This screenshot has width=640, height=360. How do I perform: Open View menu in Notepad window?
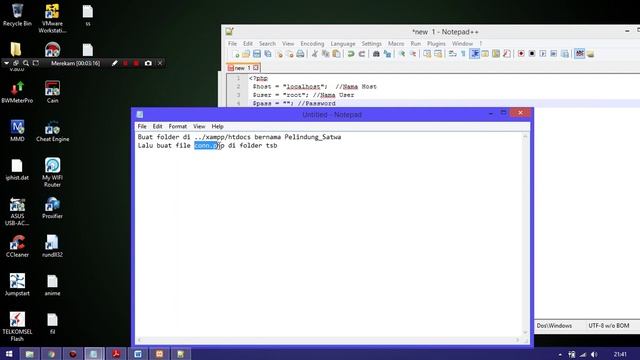pos(199,127)
